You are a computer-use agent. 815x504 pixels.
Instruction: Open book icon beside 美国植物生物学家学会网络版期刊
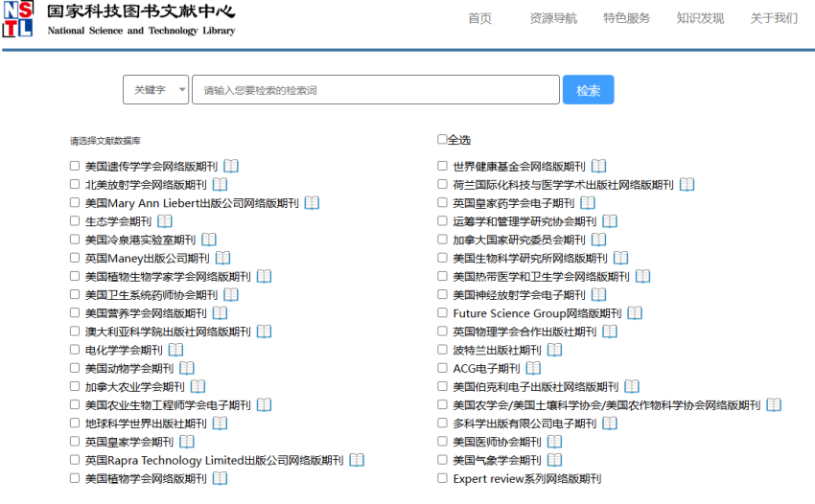point(264,276)
